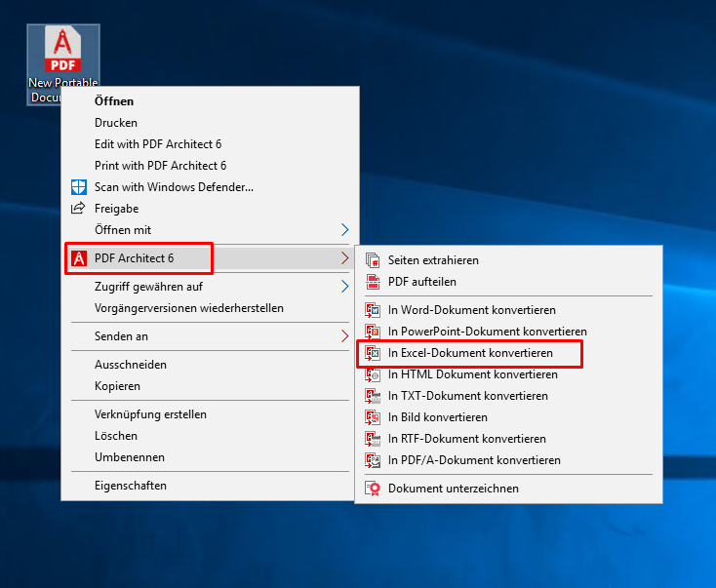This screenshot has height=588, width=716.
Task: Choose In Excel-Dokument konvertieren
Action: [508, 353]
